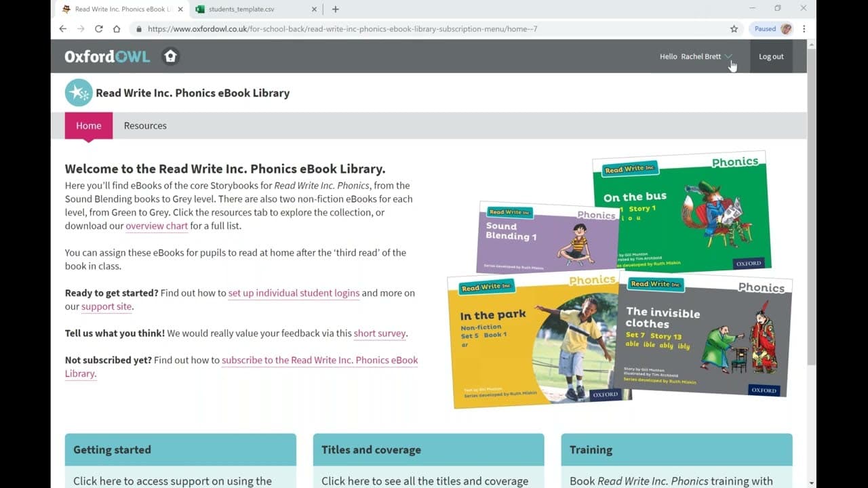Click the Log out button

(x=771, y=56)
